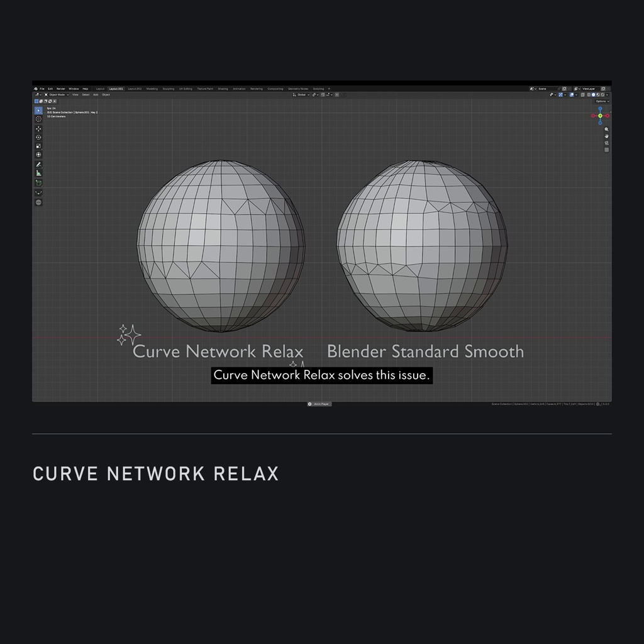Image resolution: width=644 pixels, height=644 pixels.
Task: Switch to the UV Editing workspace tab
Action: 186,89
